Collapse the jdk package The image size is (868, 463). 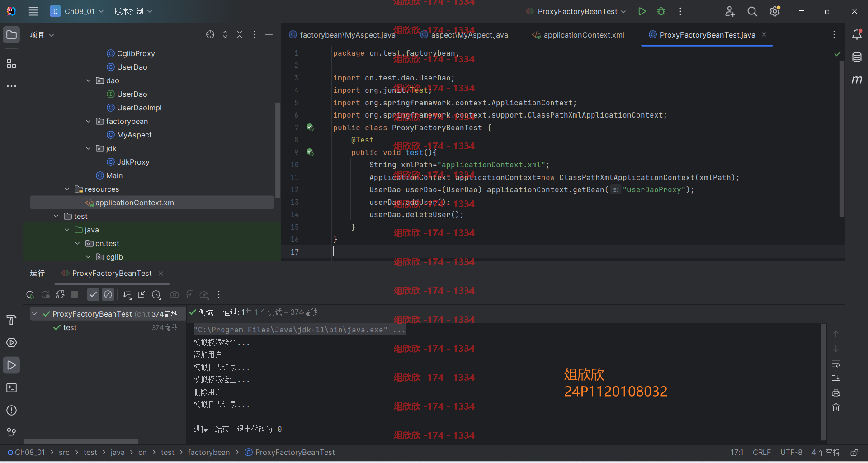point(88,148)
